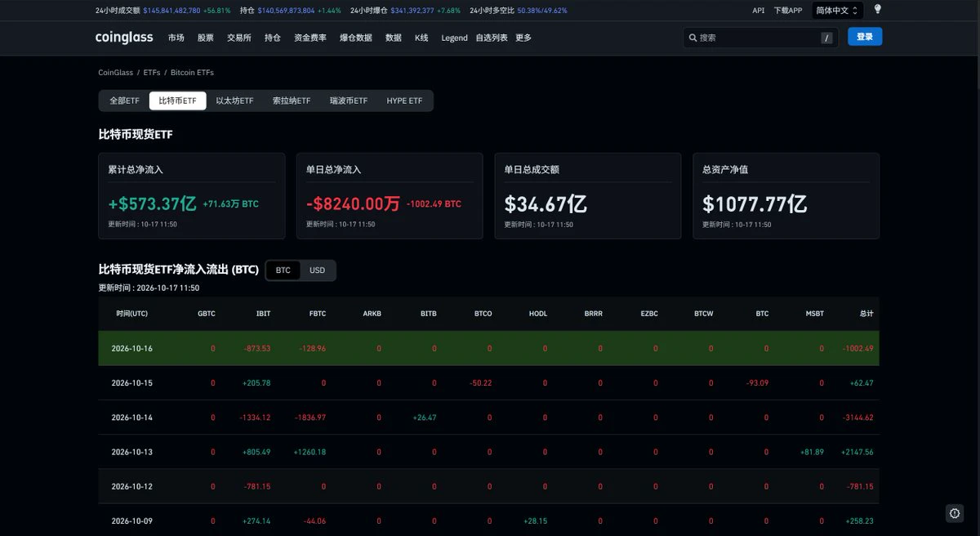
Task: Switch the flow table to BTC units
Action: coord(283,270)
